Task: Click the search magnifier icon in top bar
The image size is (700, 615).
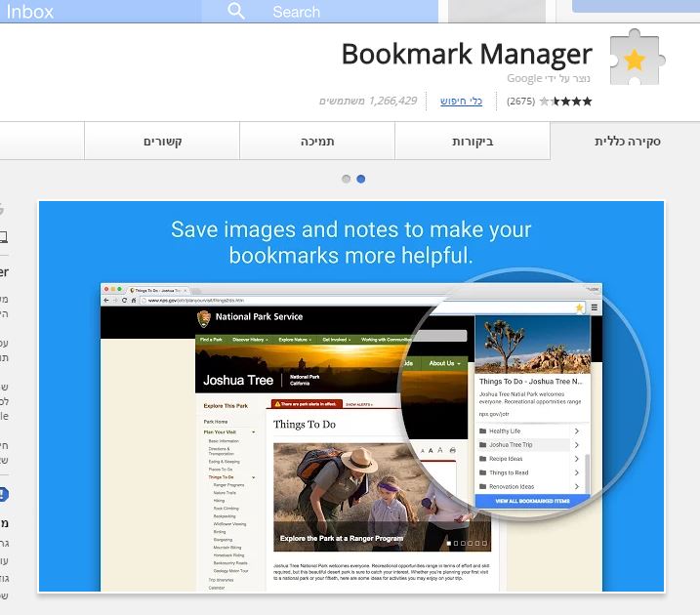Action: 235,11
